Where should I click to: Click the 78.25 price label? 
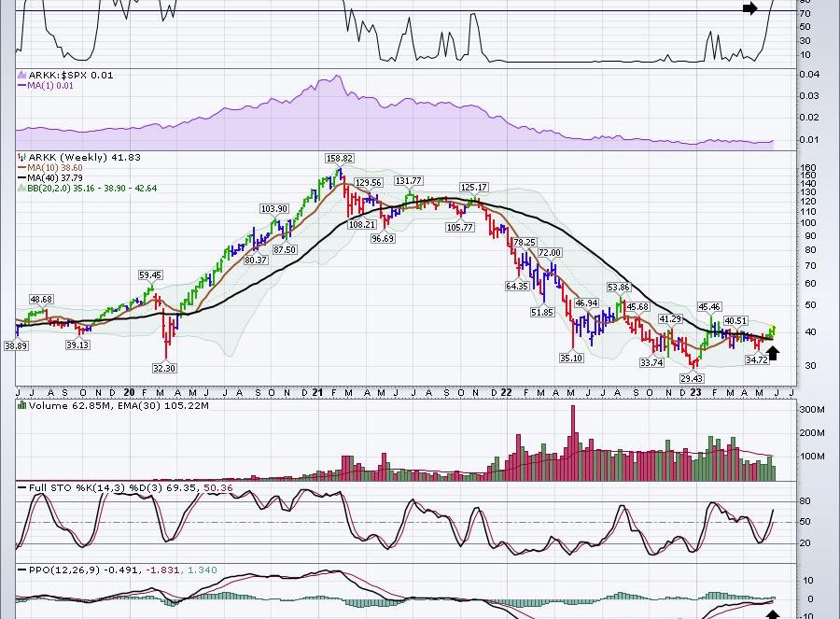pyautogui.click(x=525, y=243)
